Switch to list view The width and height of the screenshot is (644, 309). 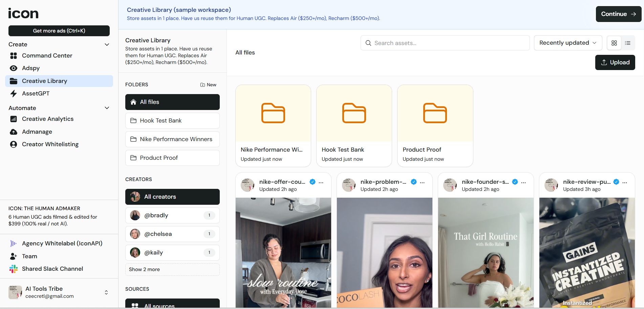point(628,43)
